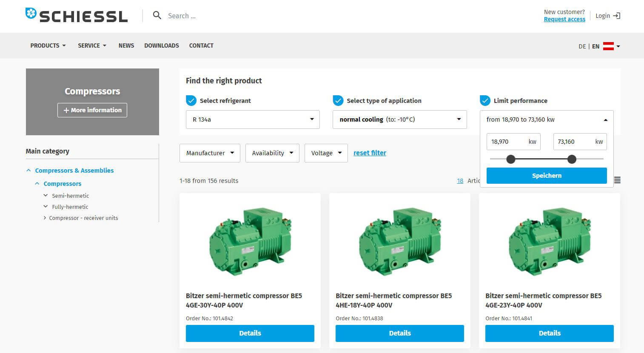This screenshot has height=353, width=644.
Task: Click the search magnifier icon
Action: [x=157, y=16]
